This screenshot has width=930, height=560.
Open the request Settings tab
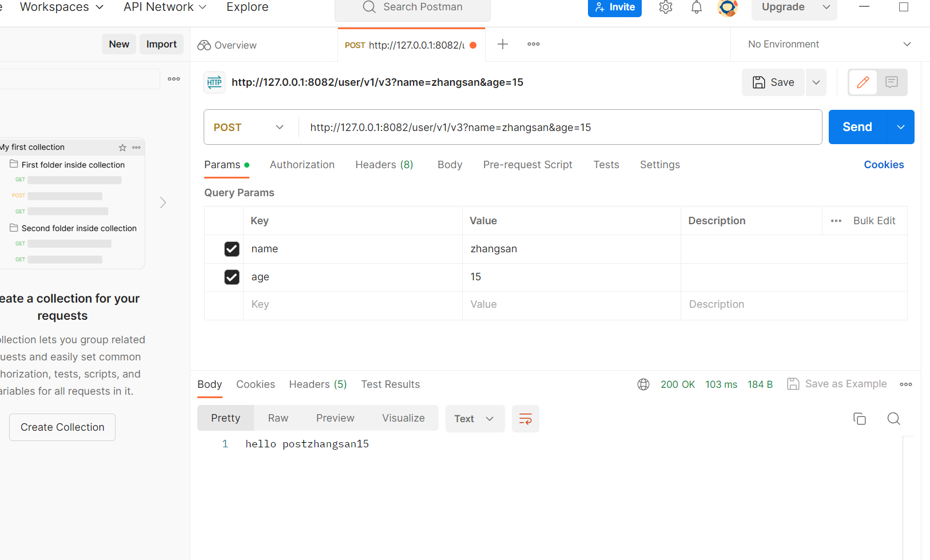pyautogui.click(x=660, y=165)
